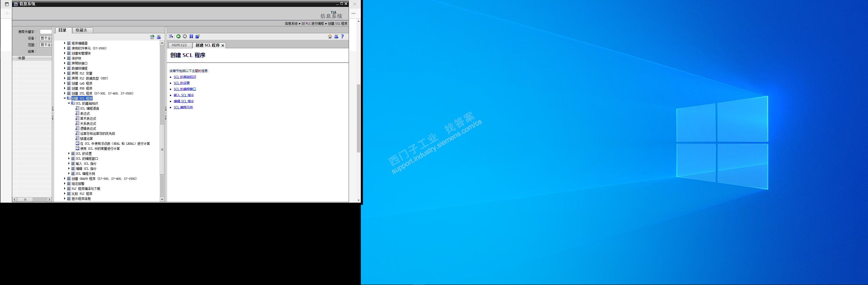Open the SCL 的基础知识 link

tap(185, 77)
